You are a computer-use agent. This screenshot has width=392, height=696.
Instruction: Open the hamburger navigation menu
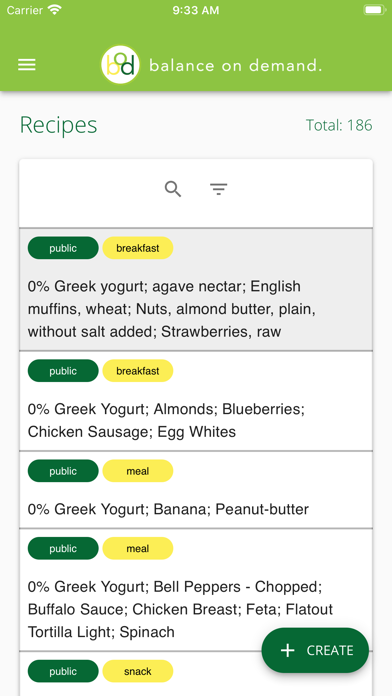(x=27, y=65)
